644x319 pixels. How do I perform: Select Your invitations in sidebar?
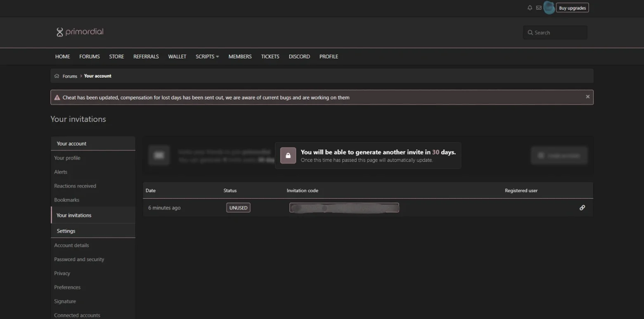point(93,215)
